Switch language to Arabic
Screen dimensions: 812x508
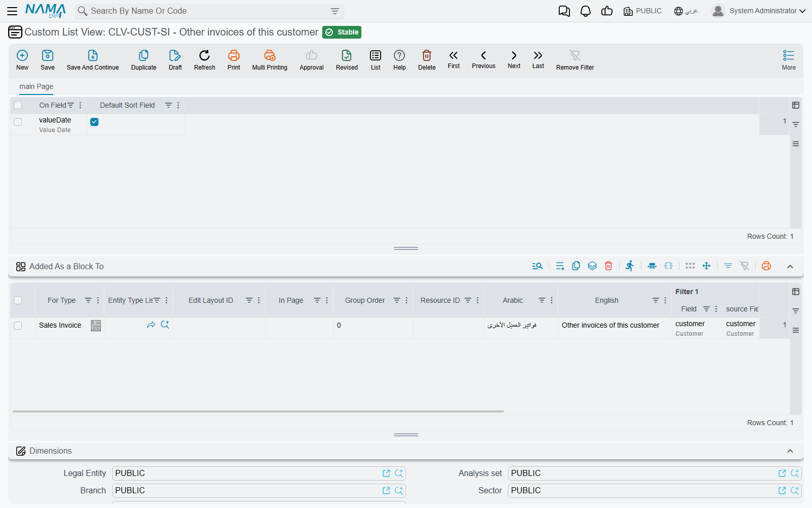tap(686, 11)
